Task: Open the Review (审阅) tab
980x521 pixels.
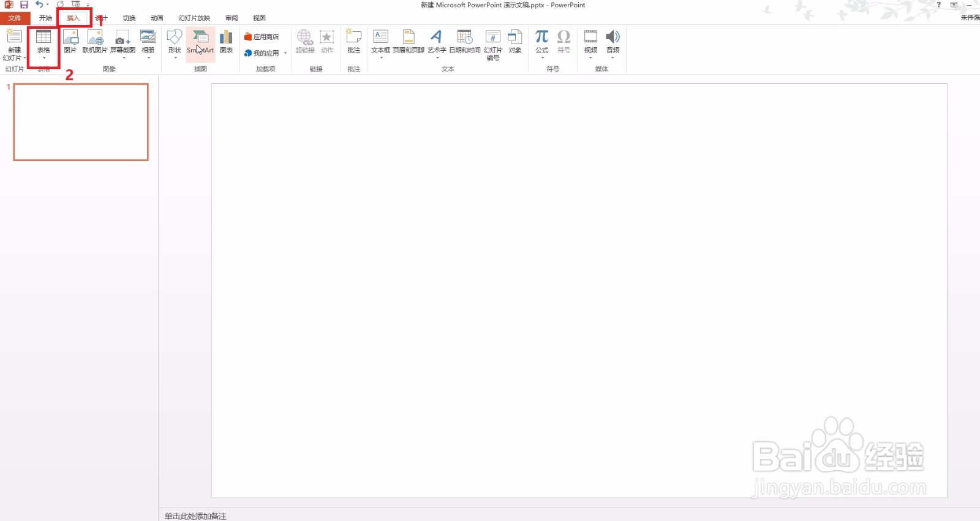Action: point(232,18)
